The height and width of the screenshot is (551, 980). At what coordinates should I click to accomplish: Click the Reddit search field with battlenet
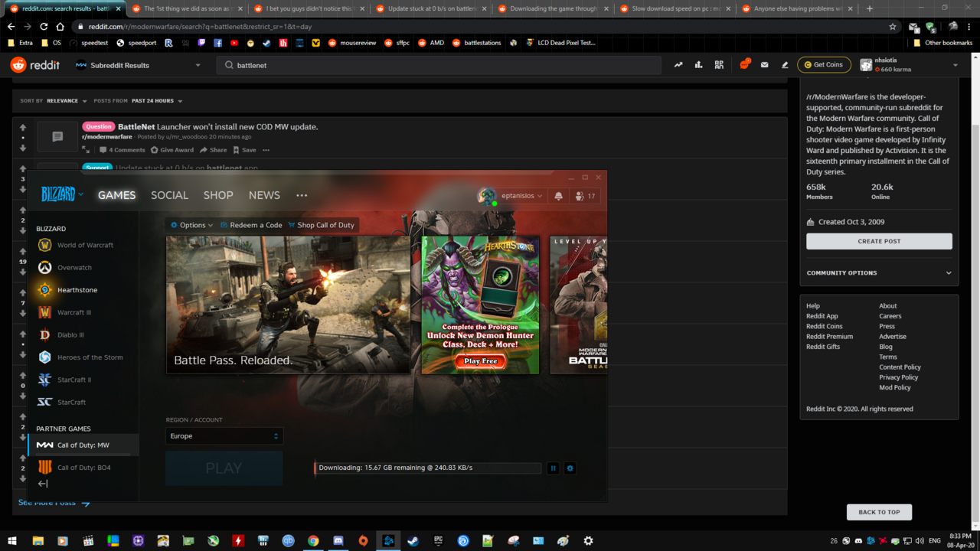pos(439,65)
